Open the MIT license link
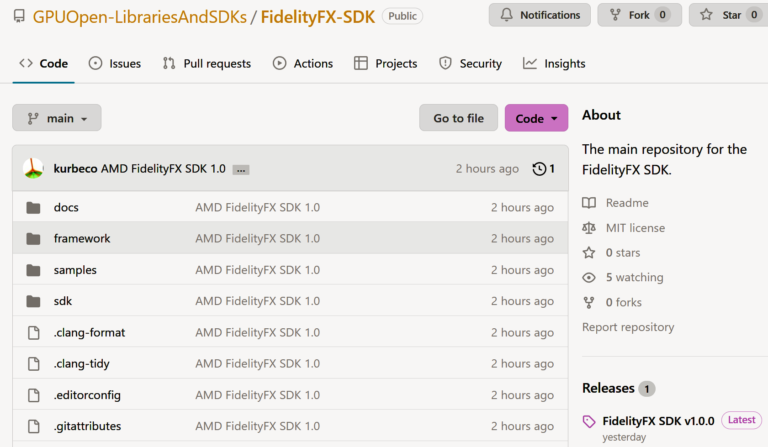This screenshot has width=768, height=447. tap(635, 228)
